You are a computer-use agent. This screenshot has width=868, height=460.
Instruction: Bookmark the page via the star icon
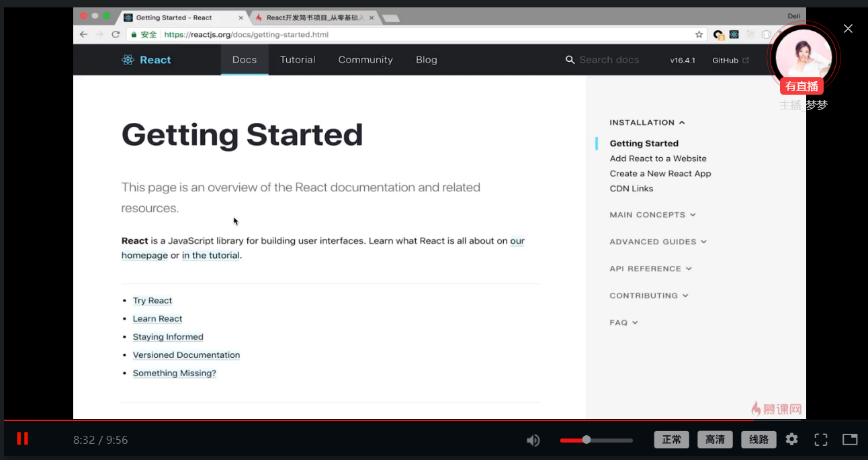699,34
